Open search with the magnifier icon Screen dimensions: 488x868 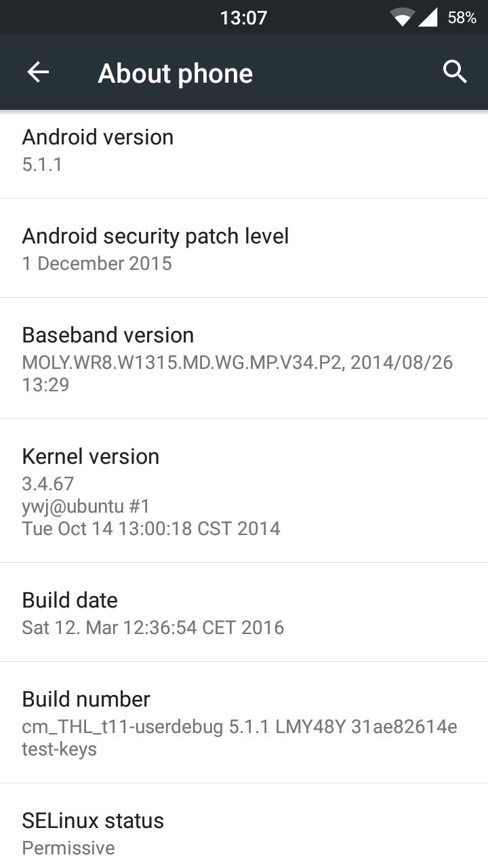(x=455, y=71)
